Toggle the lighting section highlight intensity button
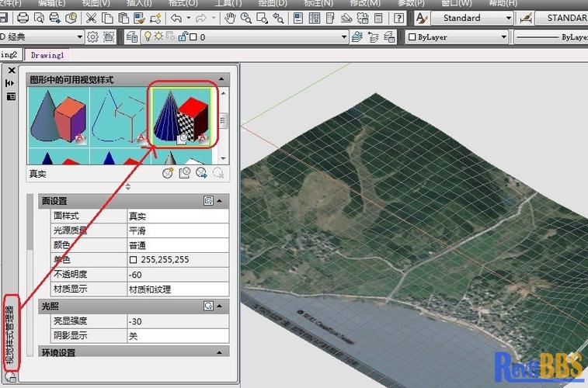Screen dimensions: 588x388 point(208,307)
